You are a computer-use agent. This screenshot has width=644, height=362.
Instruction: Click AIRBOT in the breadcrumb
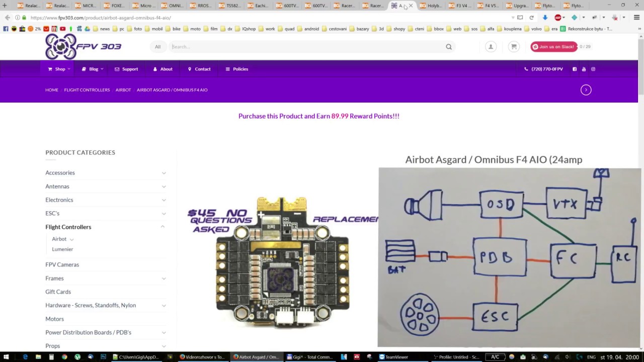coord(123,90)
